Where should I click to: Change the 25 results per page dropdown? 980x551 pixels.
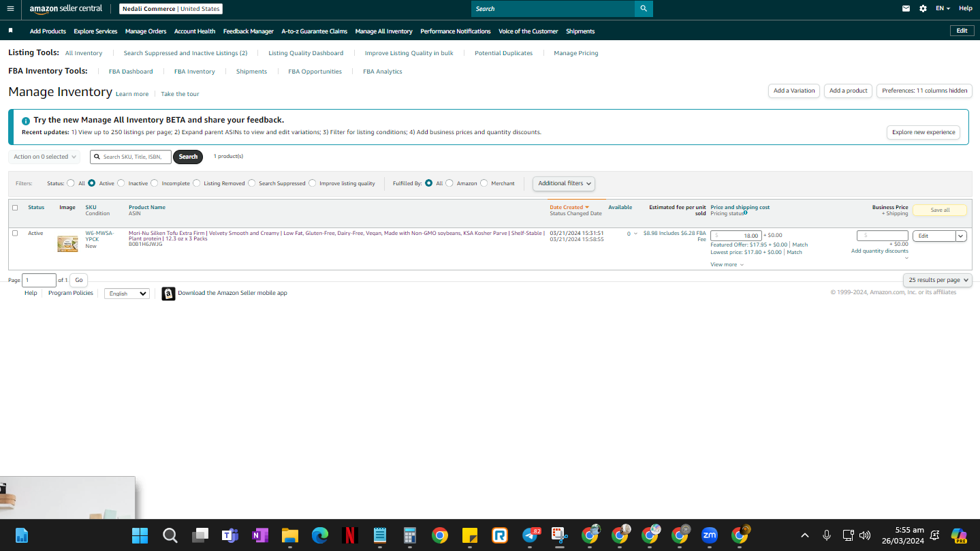pos(938,280)
